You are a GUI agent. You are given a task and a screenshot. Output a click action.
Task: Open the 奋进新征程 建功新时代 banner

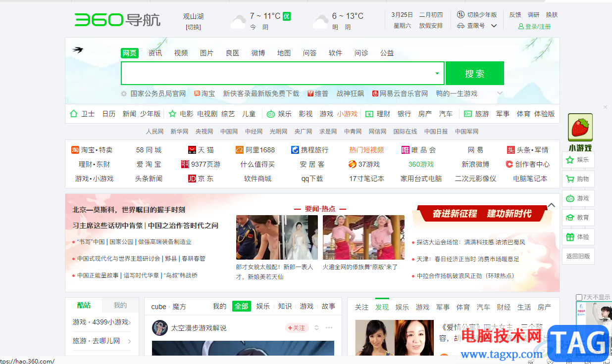(x=483, y=214)
